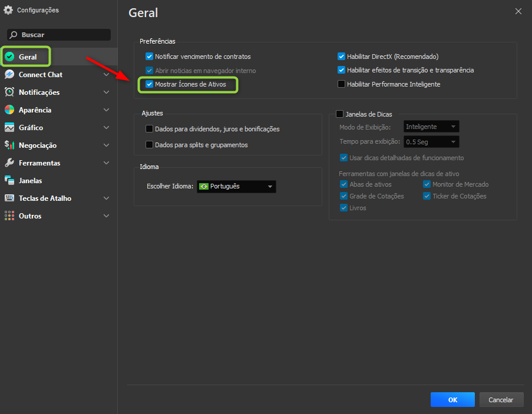Toggle Abas de ativos checkbox
532x414 pixels.
343,184
